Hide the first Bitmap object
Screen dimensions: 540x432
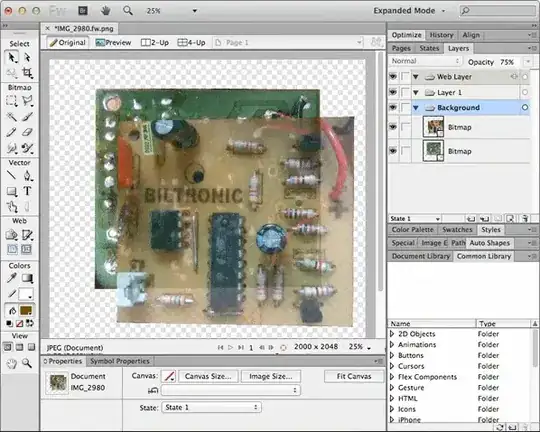coord(393,127)
